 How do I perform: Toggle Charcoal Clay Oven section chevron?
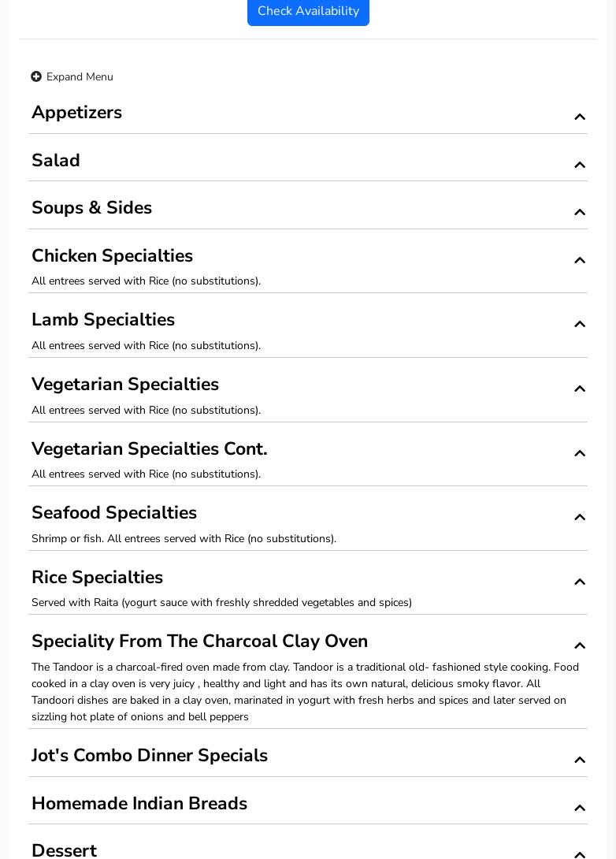[580, 645]
